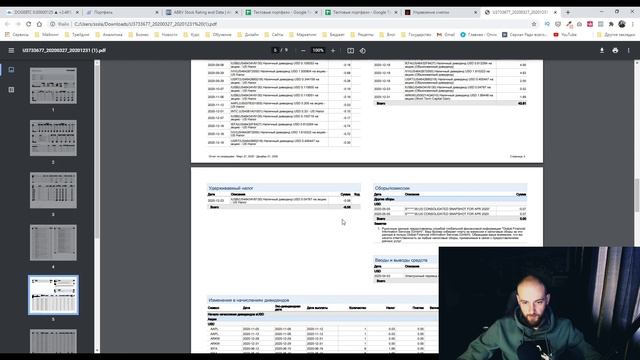Close the DOGEBTC tab

77,12
